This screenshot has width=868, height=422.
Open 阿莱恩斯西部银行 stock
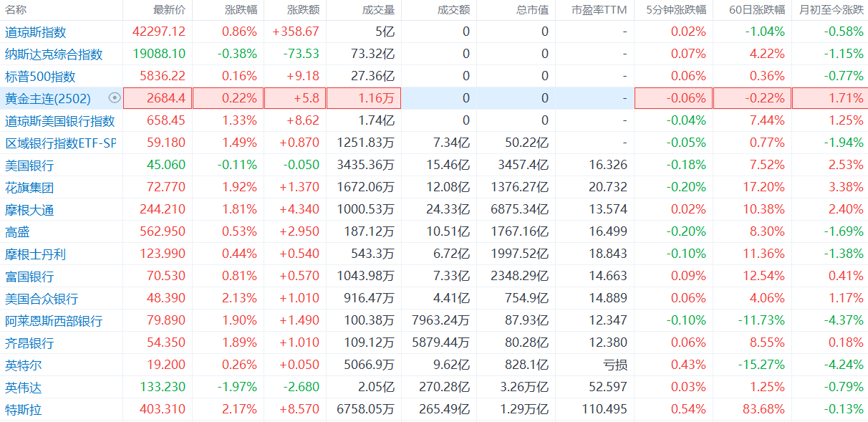tap(53, 321)
